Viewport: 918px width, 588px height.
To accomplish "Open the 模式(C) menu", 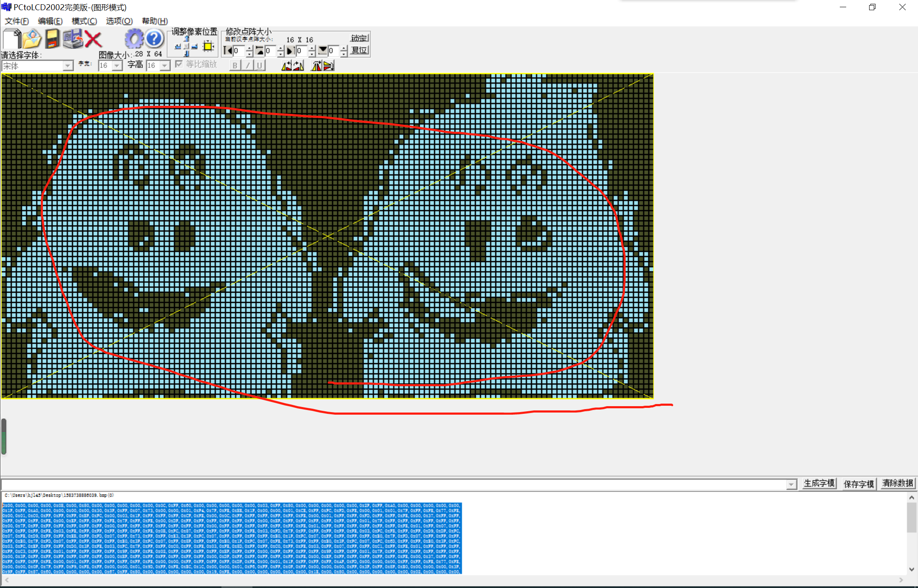I will [x=84, y=21].
